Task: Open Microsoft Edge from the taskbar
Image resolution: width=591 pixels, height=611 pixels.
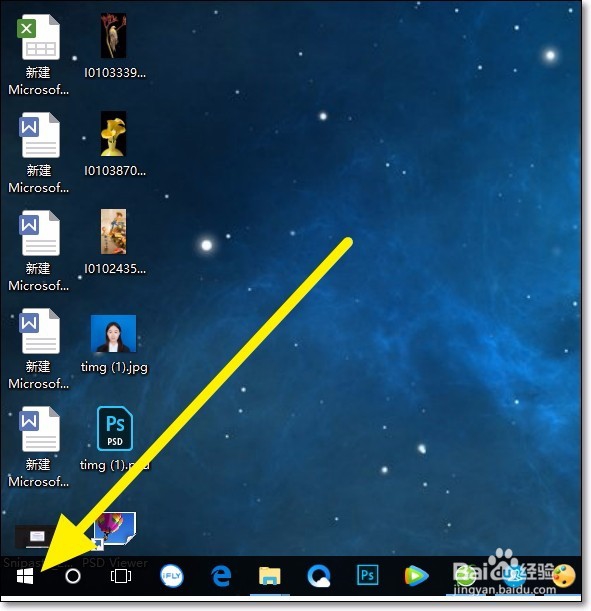Action: [x=221, y=576]
